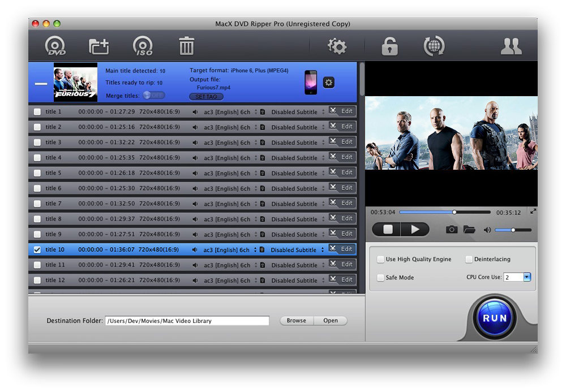Click the scissors icon on title 5
Viewport: 566px width, 392px height.
[333, 172]
